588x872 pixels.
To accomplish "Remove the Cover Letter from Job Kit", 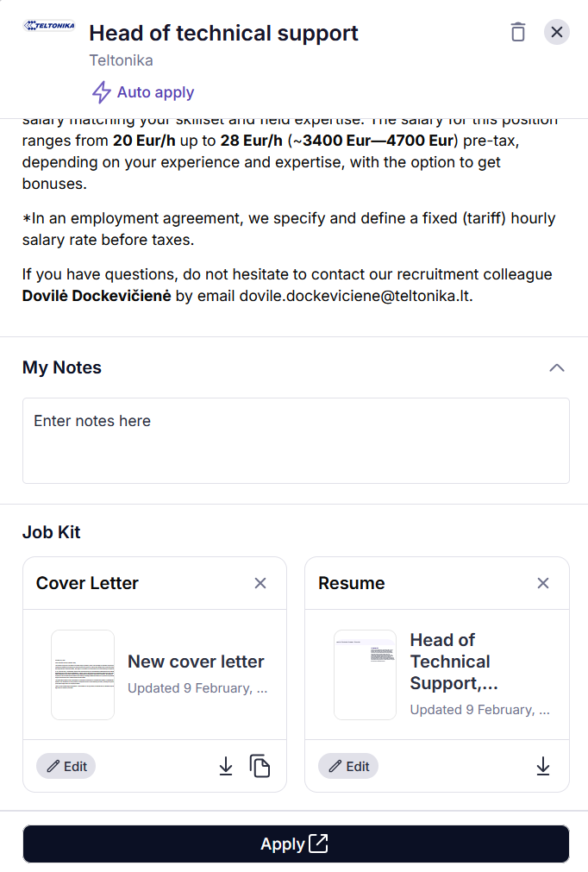I will point(260,583).
